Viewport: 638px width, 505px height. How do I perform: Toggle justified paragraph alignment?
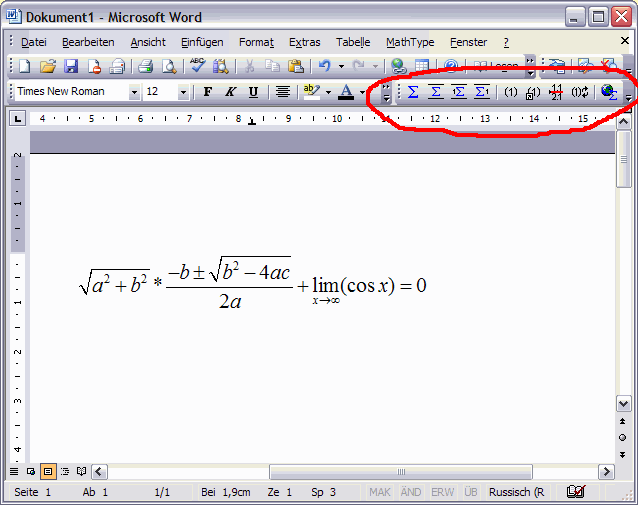(x=282, y=92)
